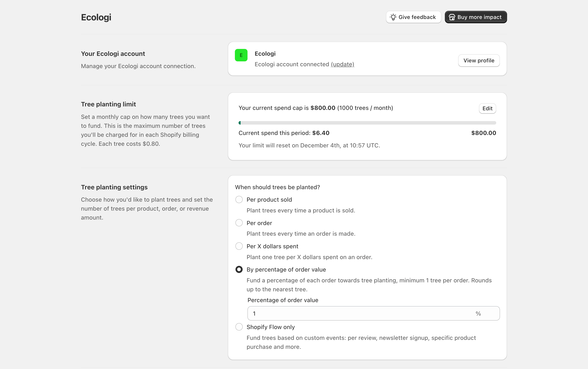Click the Ecologi page title
Screen dimensions: 588x369
(96, 17)
